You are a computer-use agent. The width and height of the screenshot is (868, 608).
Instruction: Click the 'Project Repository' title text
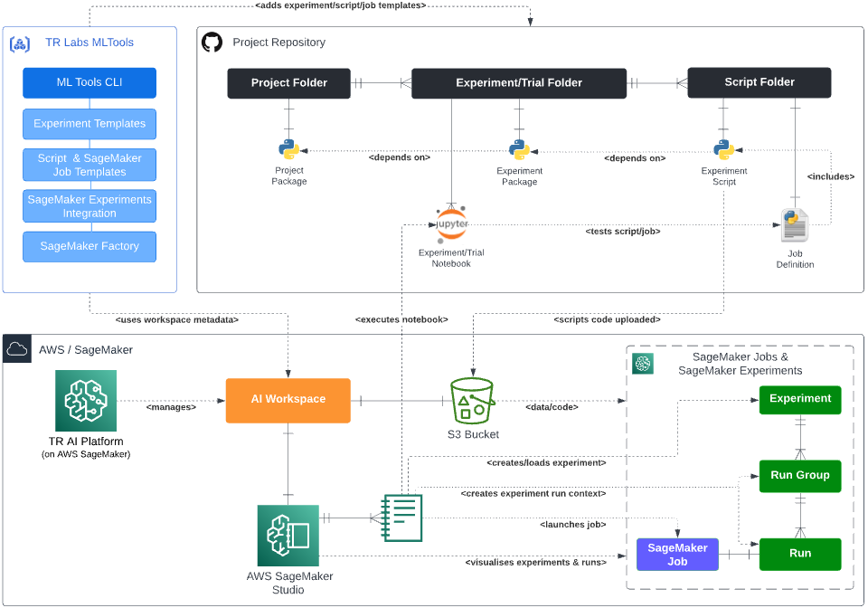(x=279, y=43)
